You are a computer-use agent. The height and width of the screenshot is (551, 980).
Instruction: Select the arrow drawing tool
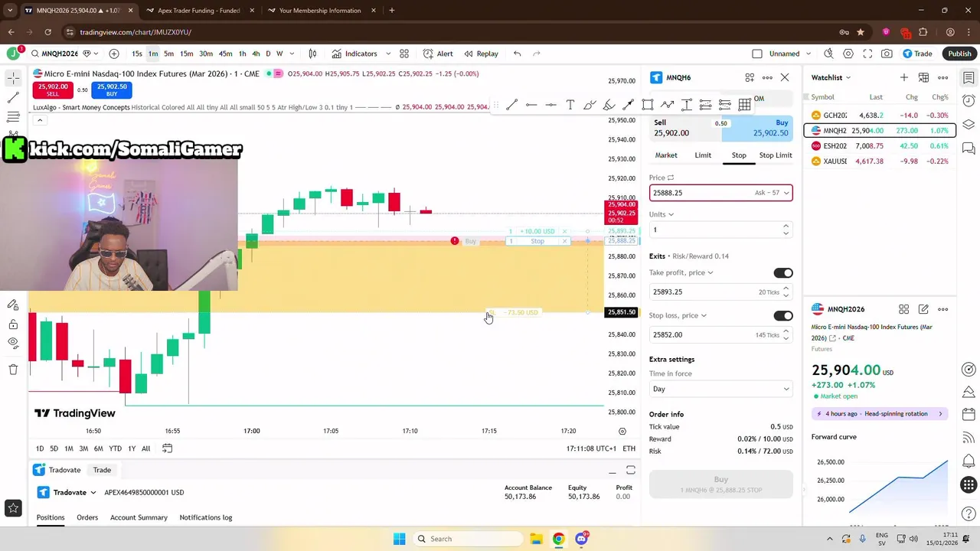[x=628, y=105]
